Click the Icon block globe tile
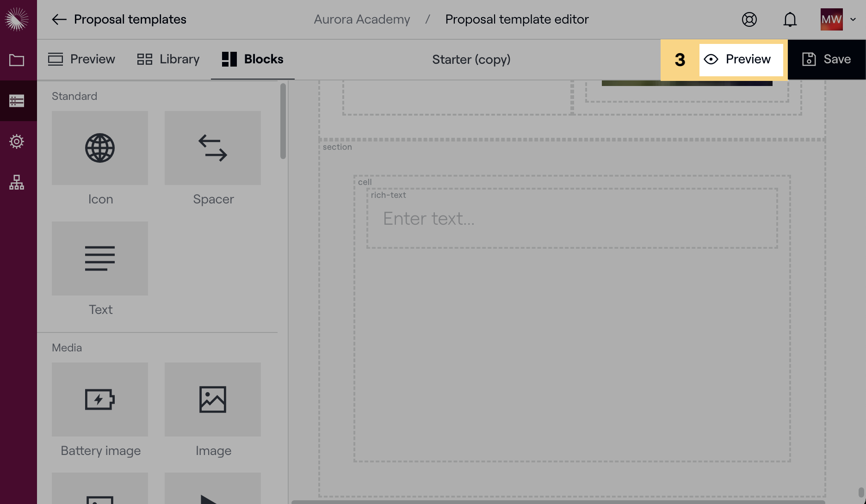 click(100, 148)
